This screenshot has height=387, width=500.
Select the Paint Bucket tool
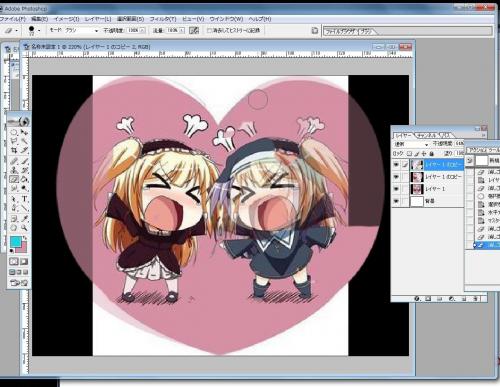click(24, 179)
